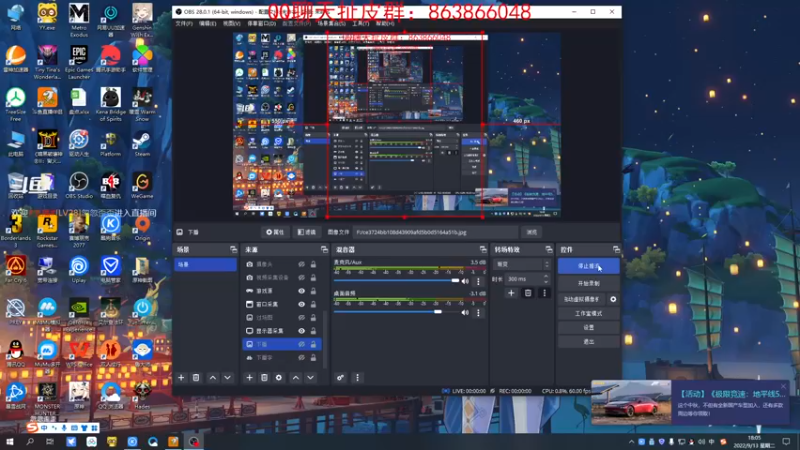800x450 pixels.
Task: Toggle the lock on the selected 下播 source
Action: 313,344
